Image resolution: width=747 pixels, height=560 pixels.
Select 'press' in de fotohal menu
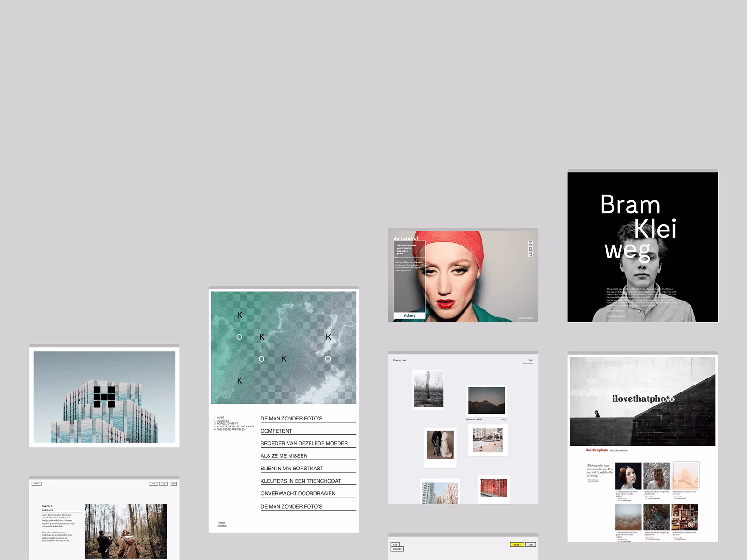pyautogui.click(x=400, y=253)
